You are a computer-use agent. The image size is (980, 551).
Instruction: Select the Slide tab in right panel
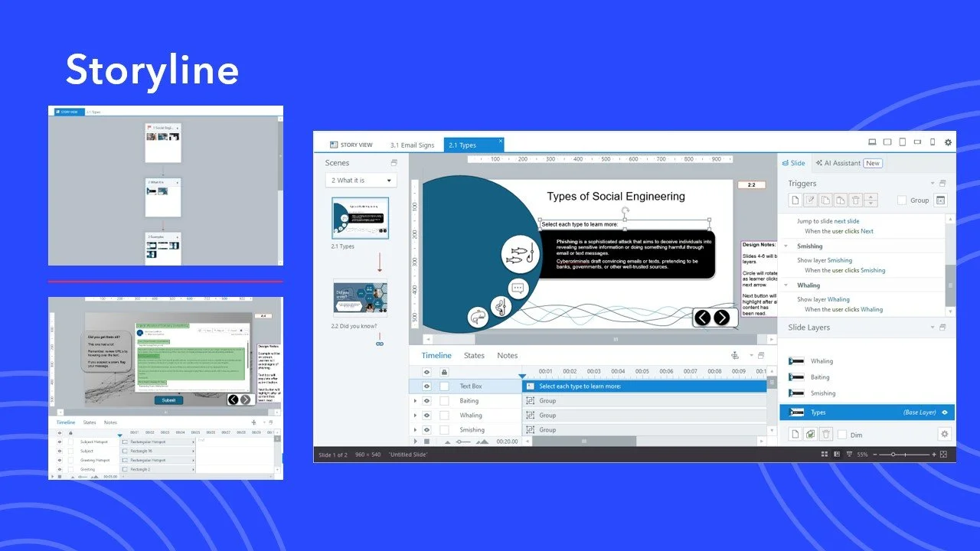point(793,163)
